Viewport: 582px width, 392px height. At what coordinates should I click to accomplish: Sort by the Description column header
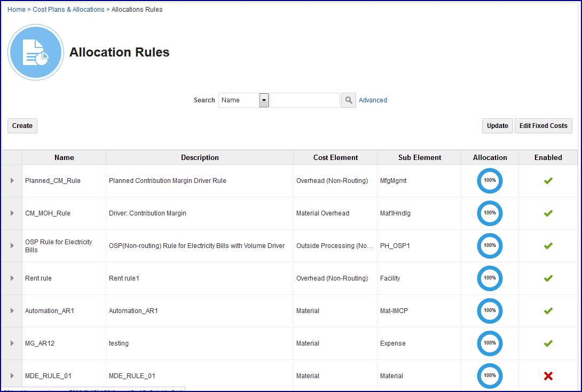coord(200,158)
